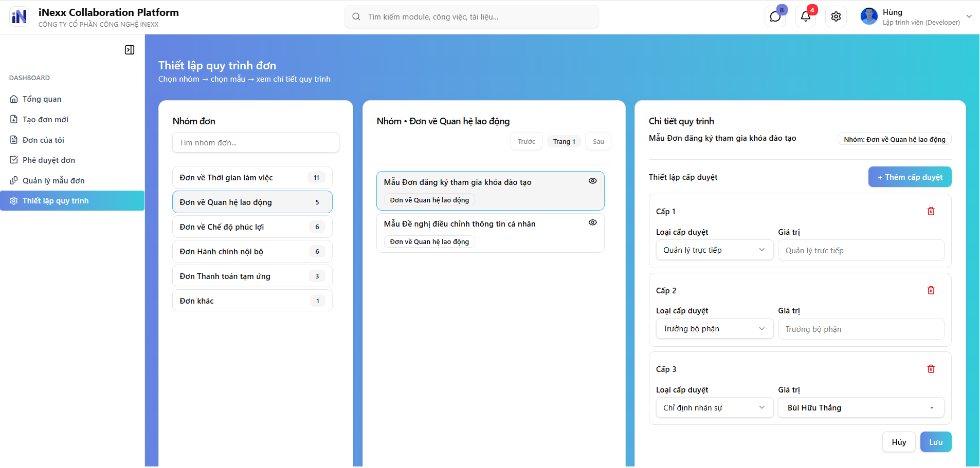Collapse the sidebar panel
This screenshot has width=980, height=468.
point(130,50)
